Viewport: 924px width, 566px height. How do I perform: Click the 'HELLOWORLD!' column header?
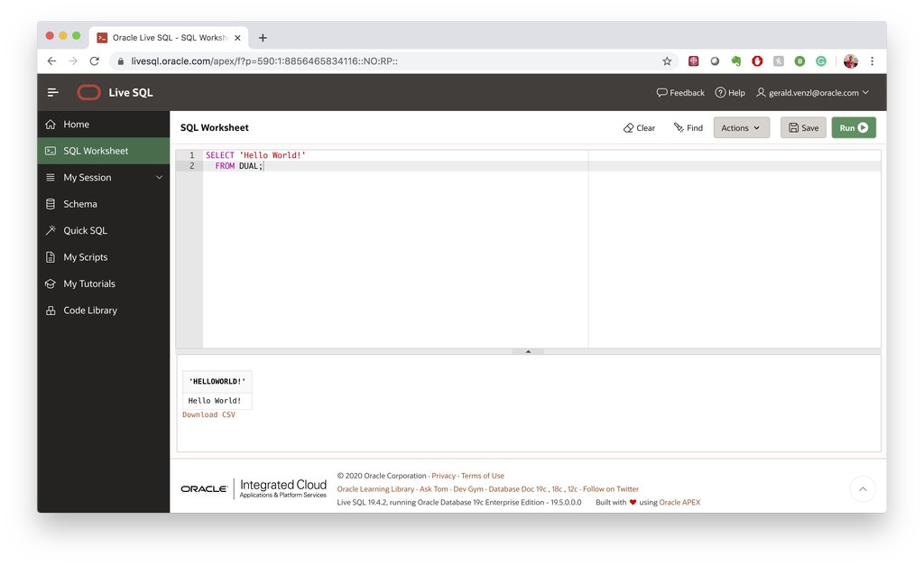[217, 382]
